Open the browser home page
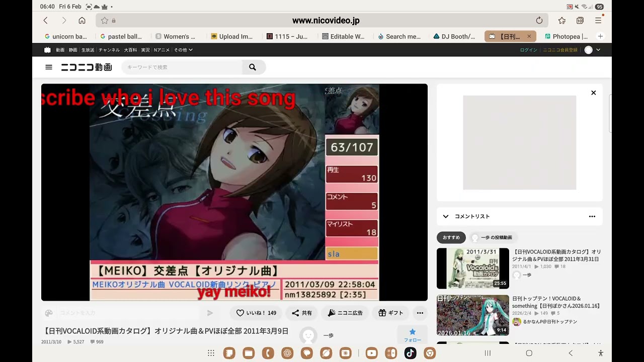644x362 pixels. [82, 21]
